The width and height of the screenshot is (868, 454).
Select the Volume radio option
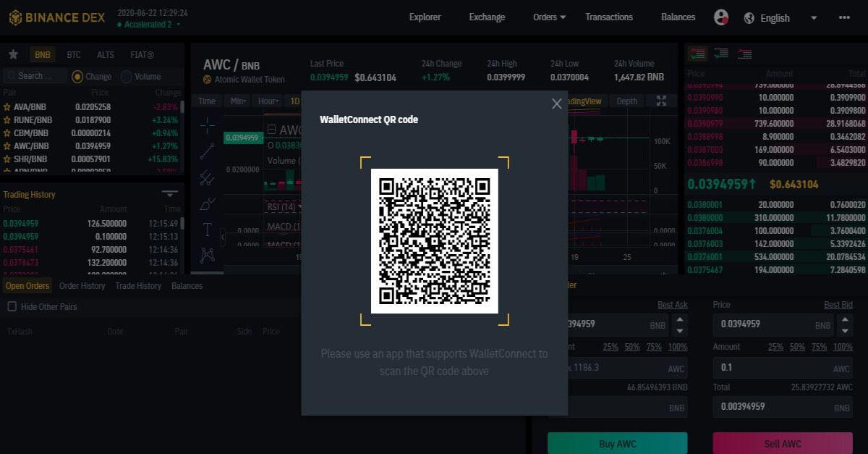(x=127, y=76)
